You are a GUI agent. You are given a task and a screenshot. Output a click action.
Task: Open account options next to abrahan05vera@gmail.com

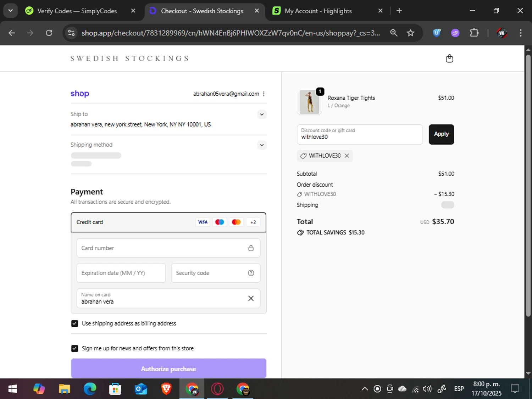pyautogui.click(x=264, y=94)
